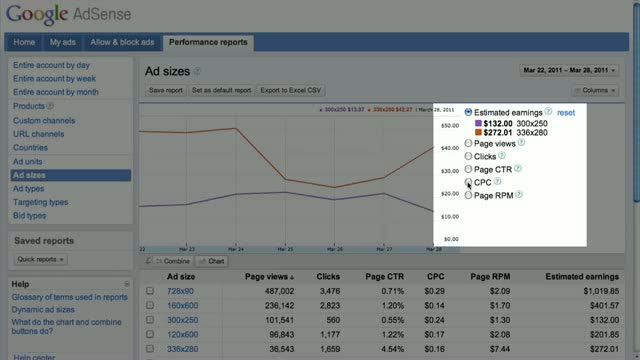Click Export to Excel CSV button
Image resolution: width=640 pixels, height=360 pixels.
tap(291, 90)
